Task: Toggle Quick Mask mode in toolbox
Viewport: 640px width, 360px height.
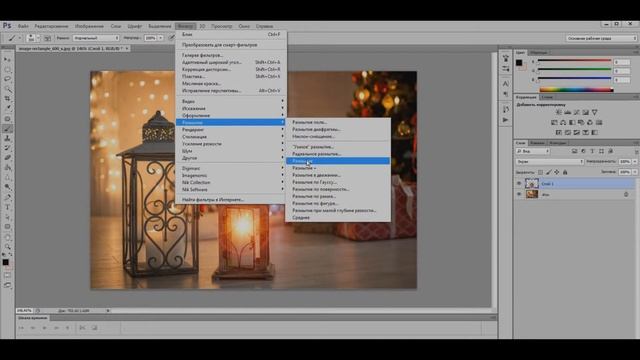Action: pos(7,276)
